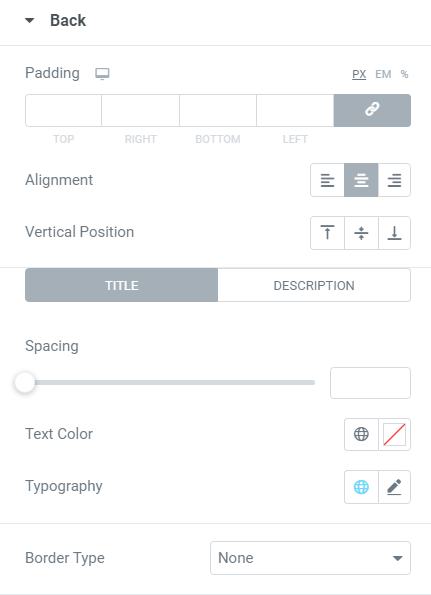Viewport: 431px width, 595px height.
Task: Edit typography with the pencil icon
Action: click(x=395, y=487)
